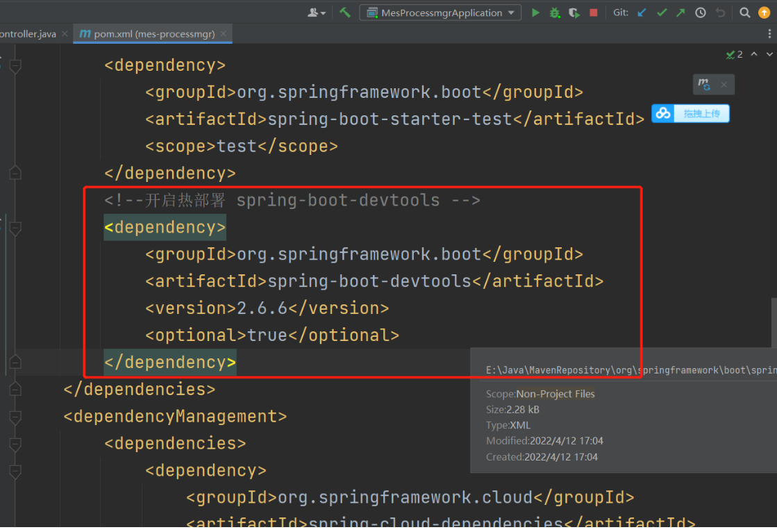Click org.springframework.cloud groupId line

[x=410, y=498]
